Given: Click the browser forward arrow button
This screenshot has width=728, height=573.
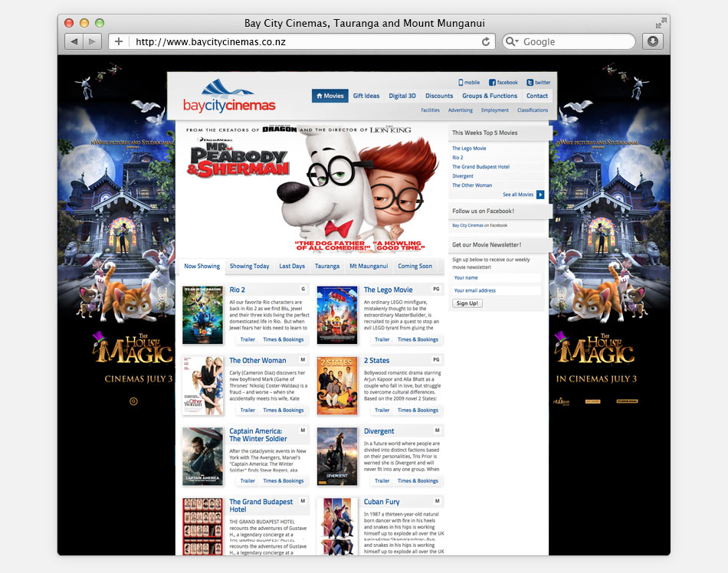Looking at the screenshot, I should 93,41.
